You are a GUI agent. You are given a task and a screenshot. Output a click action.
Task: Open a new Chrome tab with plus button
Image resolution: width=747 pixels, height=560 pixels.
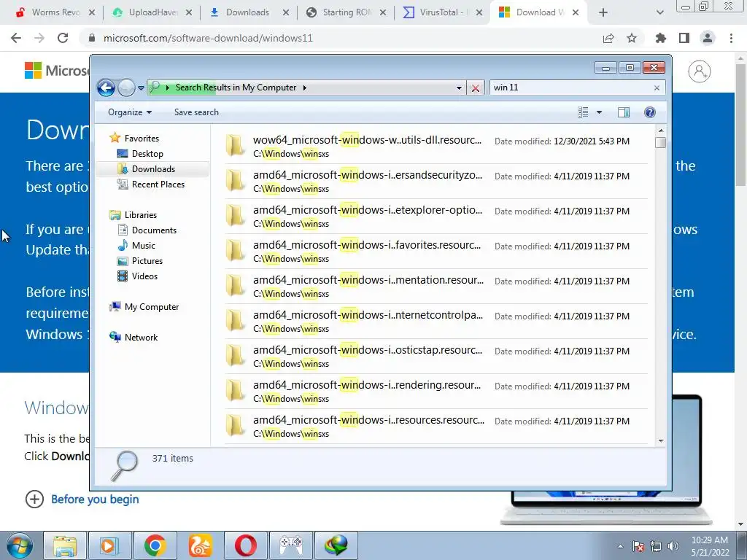[x=603, y=12]
